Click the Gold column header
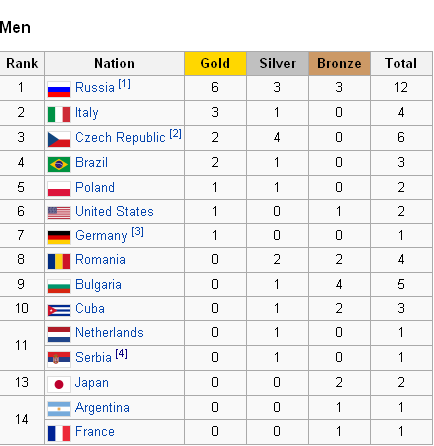Viewport: 434px width, 446px height. [215, 63]
